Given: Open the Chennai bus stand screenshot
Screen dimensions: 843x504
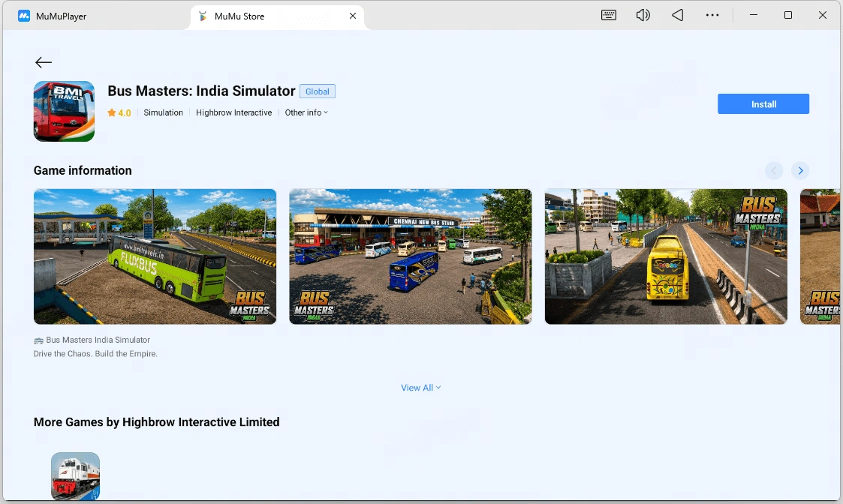Looking at the screenshot, I should click(410, 256).
